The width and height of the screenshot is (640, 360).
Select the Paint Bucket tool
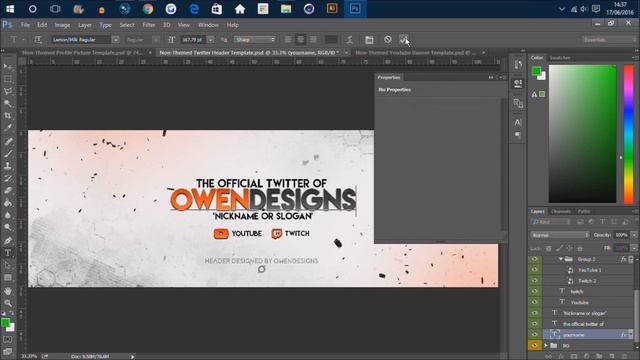8,202
